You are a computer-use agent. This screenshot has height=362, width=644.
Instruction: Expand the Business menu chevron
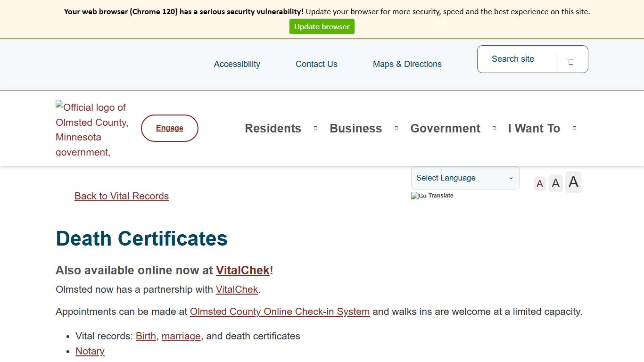click(x=396, y=128)
